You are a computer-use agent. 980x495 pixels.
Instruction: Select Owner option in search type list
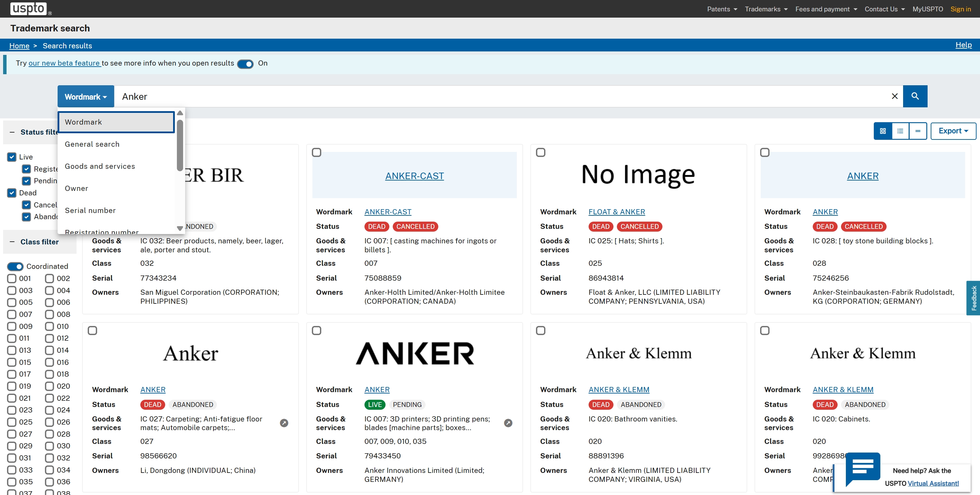tap(77, 188)
